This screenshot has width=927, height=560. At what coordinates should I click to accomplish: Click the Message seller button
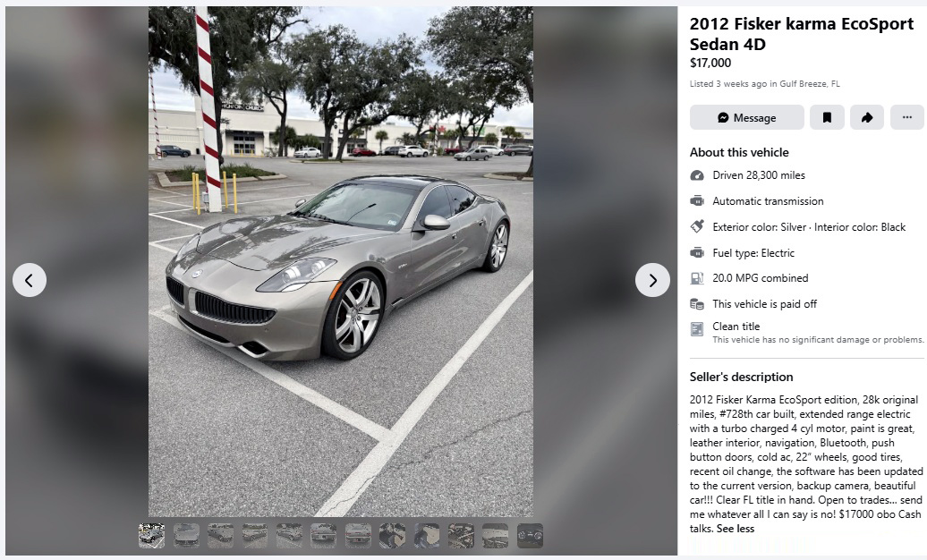pos(746,118)
